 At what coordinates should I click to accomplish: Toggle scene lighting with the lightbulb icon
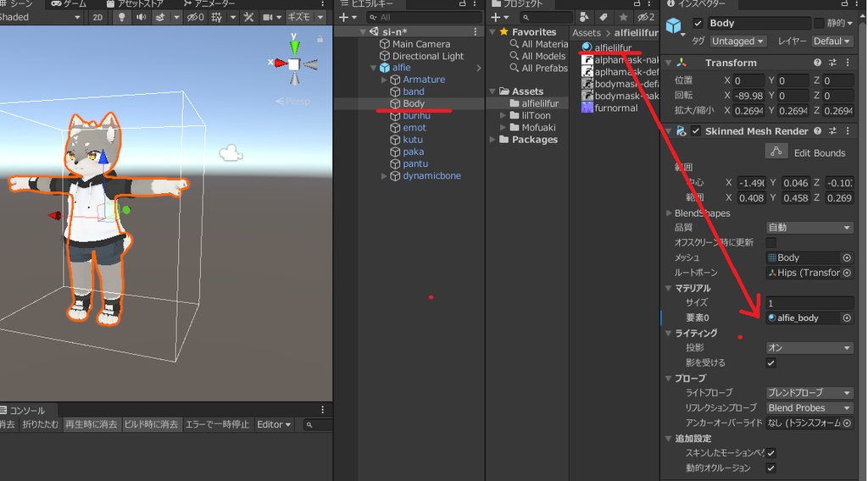(122, 17)
